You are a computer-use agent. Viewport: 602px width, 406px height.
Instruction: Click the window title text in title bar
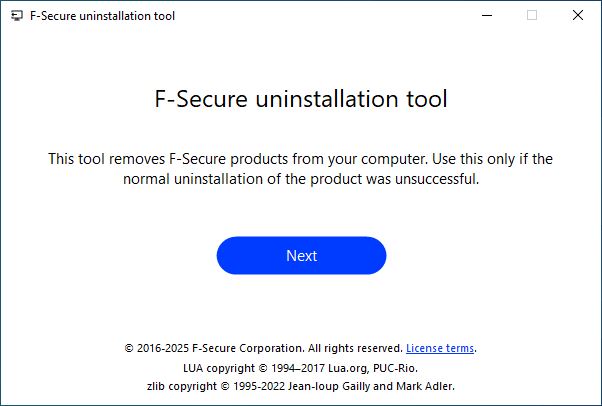click(103, 16)
